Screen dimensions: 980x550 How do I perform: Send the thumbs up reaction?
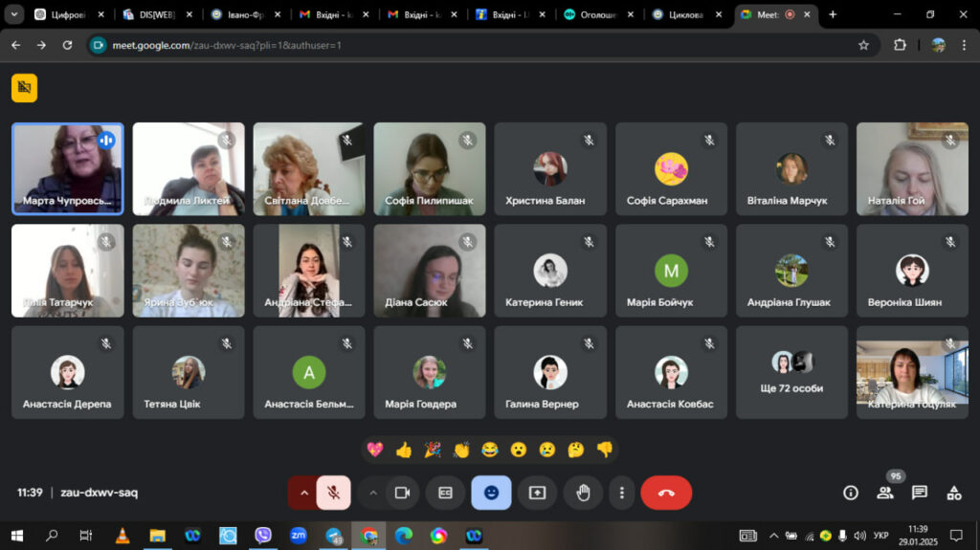(x=403, y=450)
